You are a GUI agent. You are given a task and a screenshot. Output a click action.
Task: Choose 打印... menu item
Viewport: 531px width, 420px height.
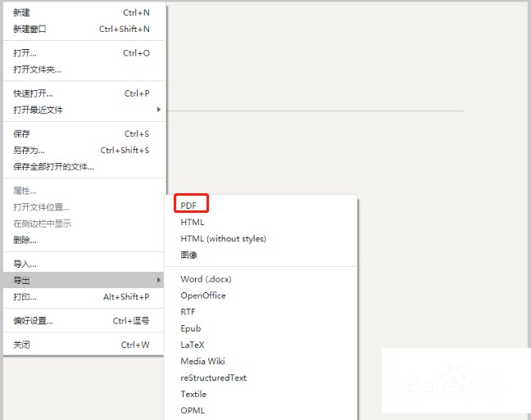[x=84, y=297]
